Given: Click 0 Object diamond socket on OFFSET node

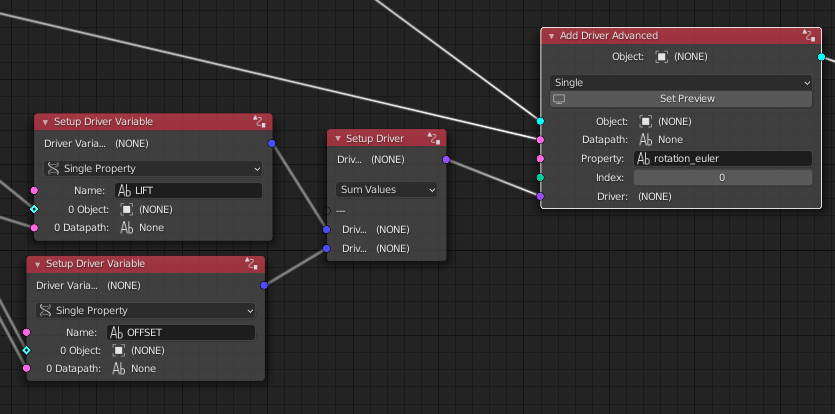Looking at the screenshot, I should [27, 351].
